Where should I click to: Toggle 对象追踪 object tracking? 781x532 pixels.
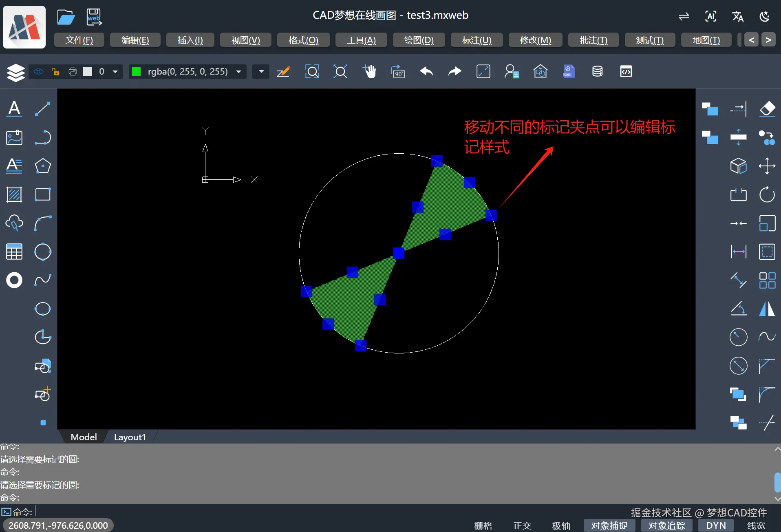[667, 525]
